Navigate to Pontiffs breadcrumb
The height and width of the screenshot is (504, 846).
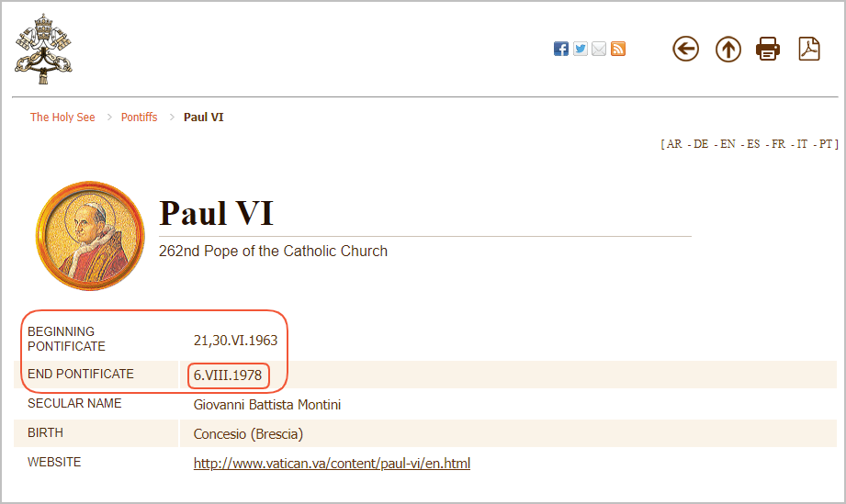[x=140, y=117]
